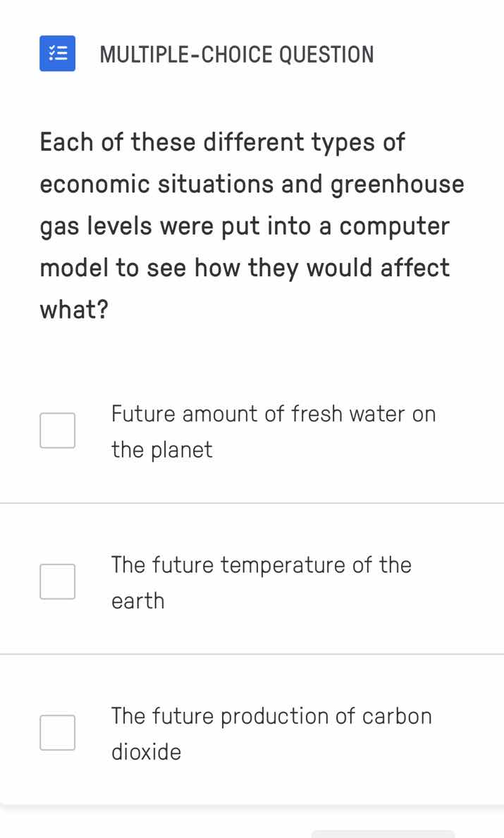Screen dimensions: 504x838
Task: Click the divider line below the second answer
Action: [252, 653]
